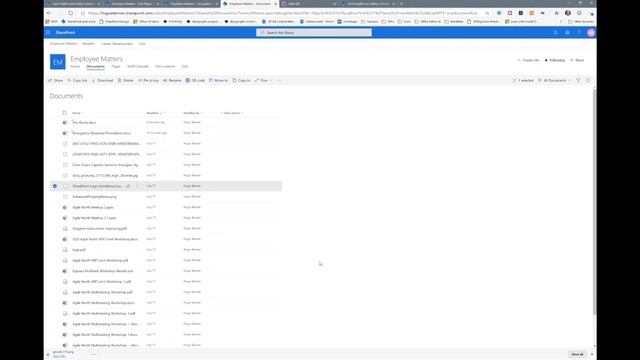Open a new browser tab with plus
This screenshot has width=640, height=360.
click(x=401, y=4)
